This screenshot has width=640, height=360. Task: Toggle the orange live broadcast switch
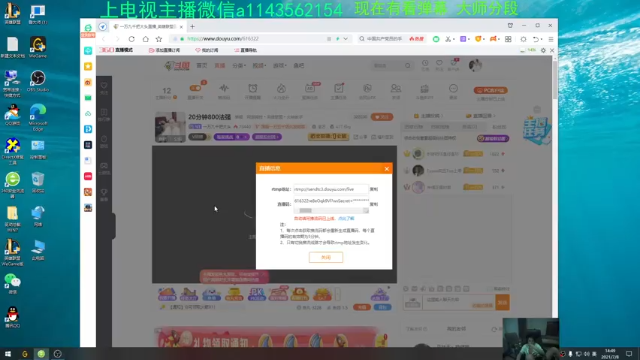click(196, 88)
